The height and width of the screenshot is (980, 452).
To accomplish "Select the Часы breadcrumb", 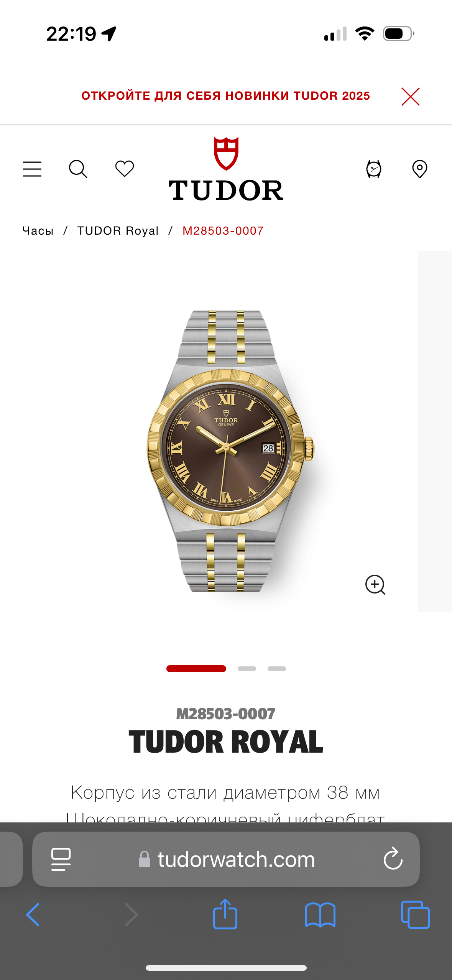I will (38, 231).
